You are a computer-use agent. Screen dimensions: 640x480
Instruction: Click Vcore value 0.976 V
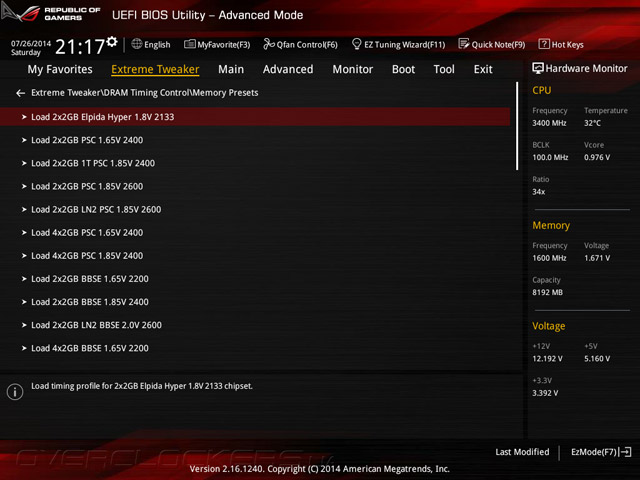click(597, 157)
